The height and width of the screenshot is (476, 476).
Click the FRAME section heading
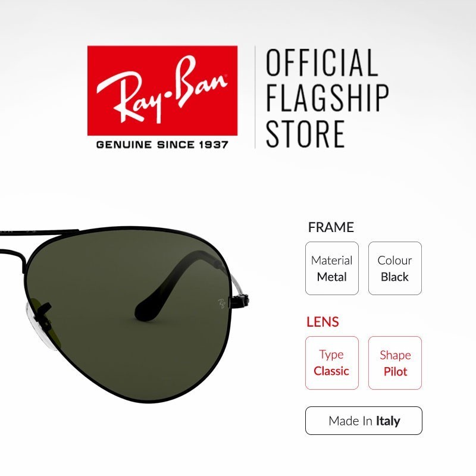click(331, 227)
